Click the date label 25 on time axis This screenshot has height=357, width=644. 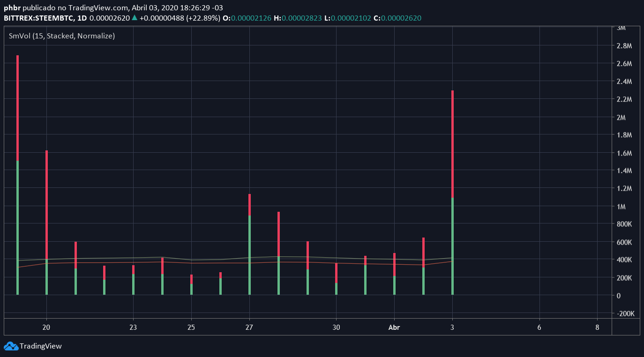pyautogui.click(x=191, y=327)
